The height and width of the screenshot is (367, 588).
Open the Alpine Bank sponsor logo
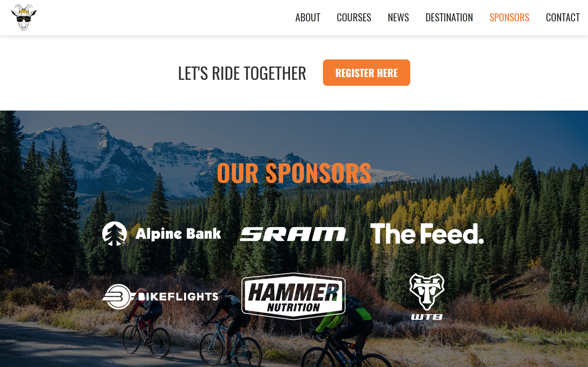click(x=161, y=234)
